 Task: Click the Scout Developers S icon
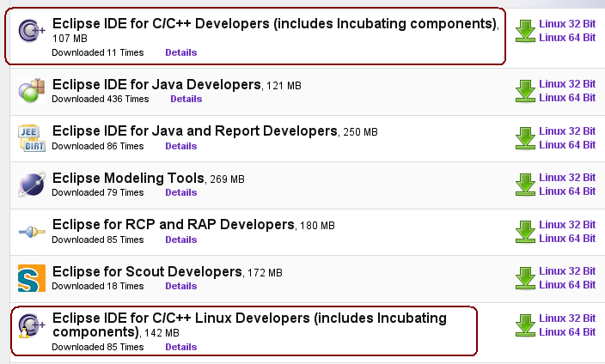pos(31,278)
